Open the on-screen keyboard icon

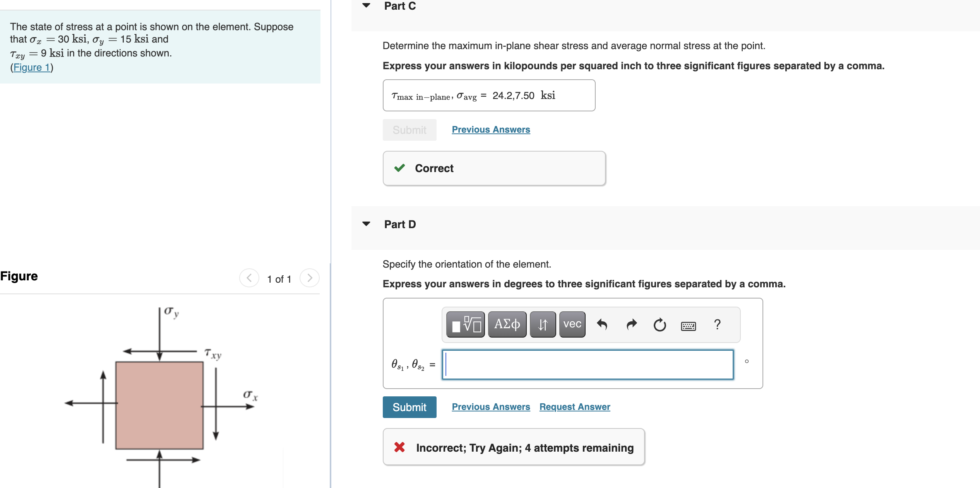coord(689,326)
